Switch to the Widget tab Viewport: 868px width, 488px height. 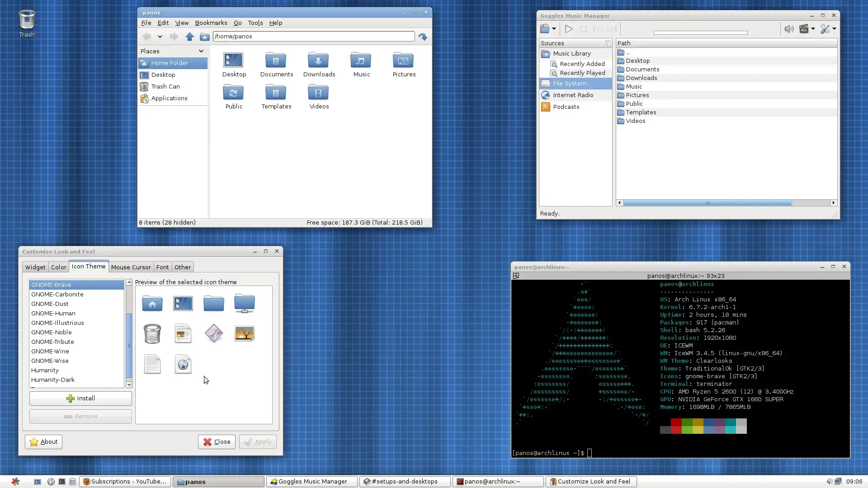(x=35, y=267)
